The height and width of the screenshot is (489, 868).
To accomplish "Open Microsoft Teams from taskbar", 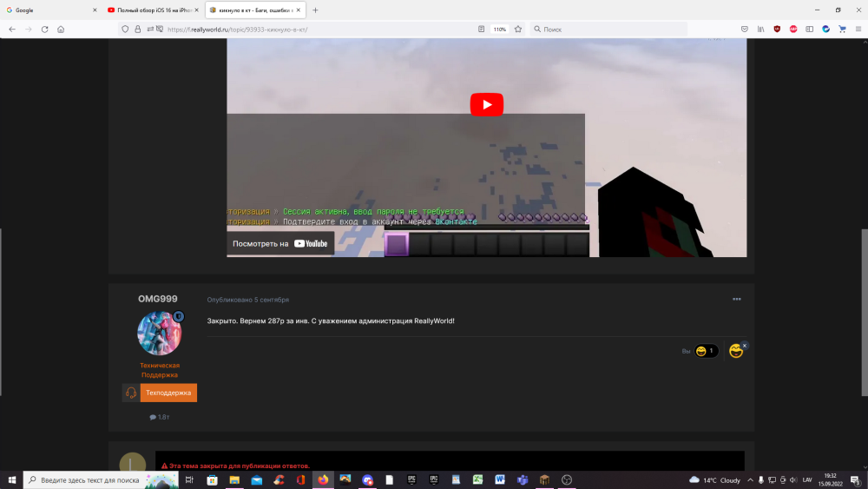I will (522, 479).
